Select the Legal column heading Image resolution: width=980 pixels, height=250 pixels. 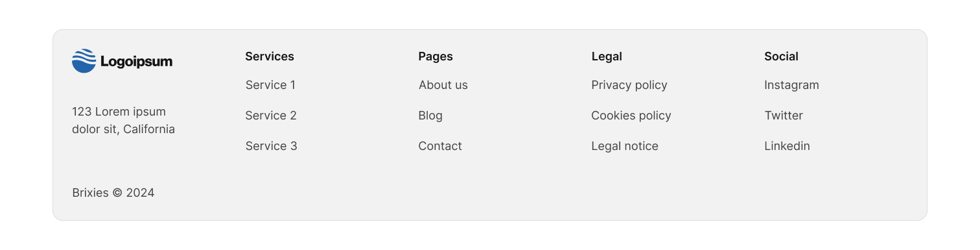[x=607, y=56]
